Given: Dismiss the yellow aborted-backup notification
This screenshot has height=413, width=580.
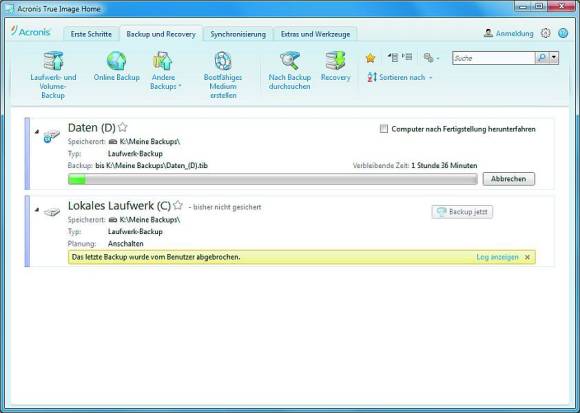Looking at the screenshot, I should 527,257.
